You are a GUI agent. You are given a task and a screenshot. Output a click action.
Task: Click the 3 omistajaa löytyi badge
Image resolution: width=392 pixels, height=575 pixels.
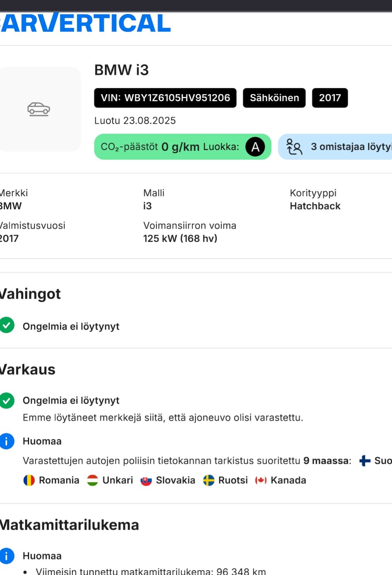[x=335, y=147]
